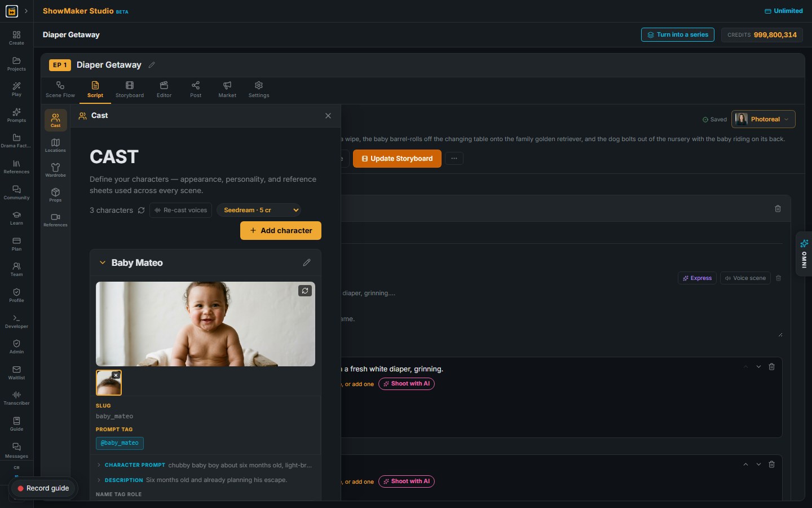Open References in the main left sidebar
The image size is (812, 508).
click(x=16, y=167)
